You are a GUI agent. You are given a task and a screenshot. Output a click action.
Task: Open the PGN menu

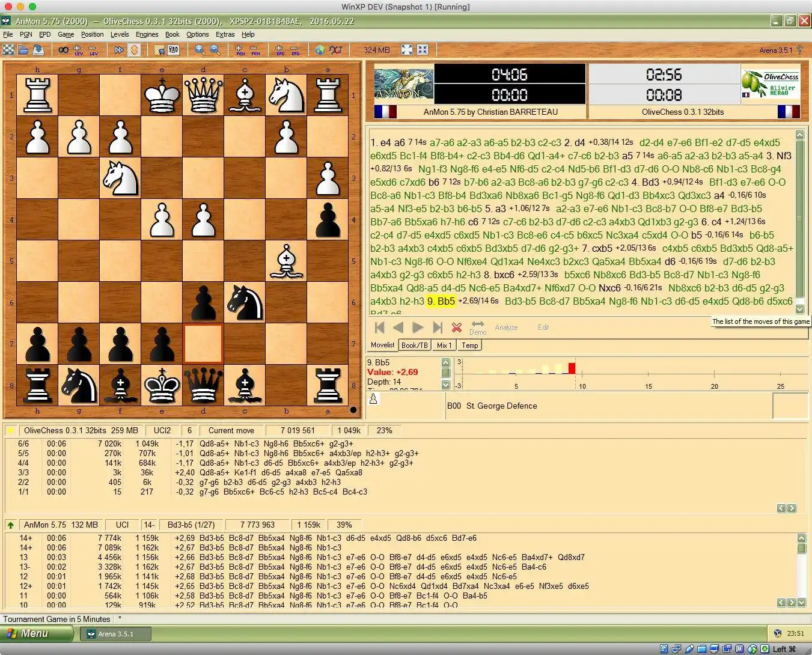26,34
